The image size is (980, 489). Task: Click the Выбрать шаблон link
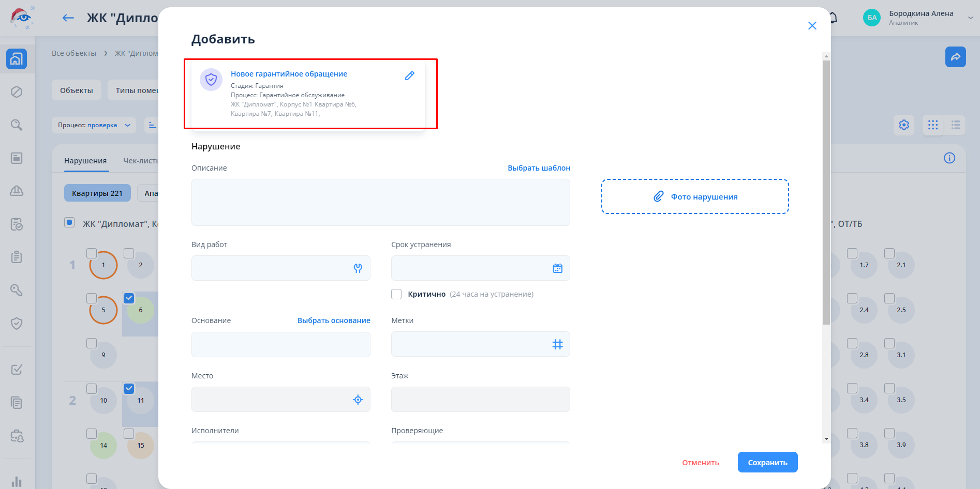[x=539, y=168]
